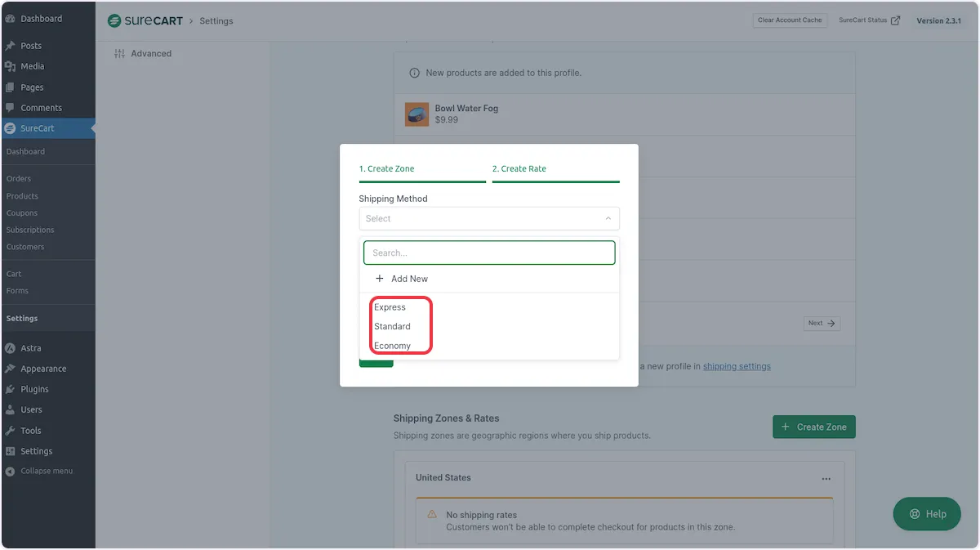The width and height of the screenshot is (980, 550).
Task: Open Forms in SureCart submenu
Action: point(17,291)
